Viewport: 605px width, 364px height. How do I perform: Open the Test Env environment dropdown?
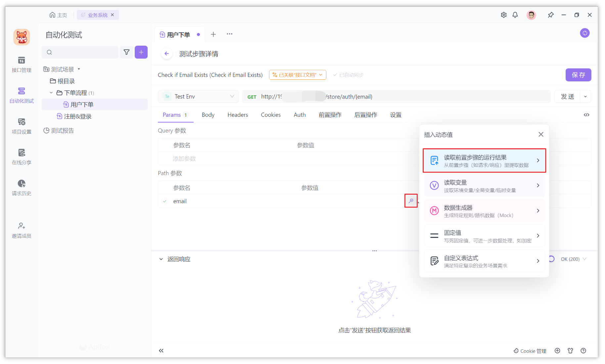(x=198, y=96)
